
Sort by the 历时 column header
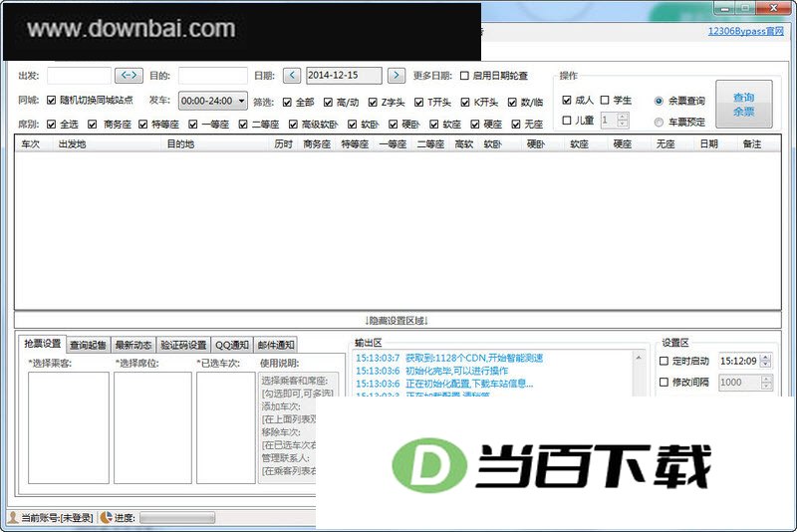point(283,144)
